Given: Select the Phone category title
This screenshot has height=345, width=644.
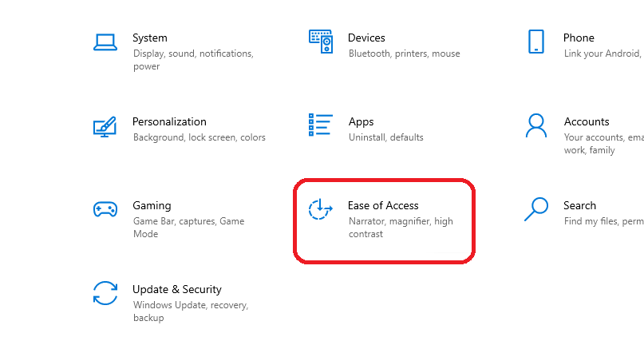Looking at the screenshot, I should click(x=579, y=38).
